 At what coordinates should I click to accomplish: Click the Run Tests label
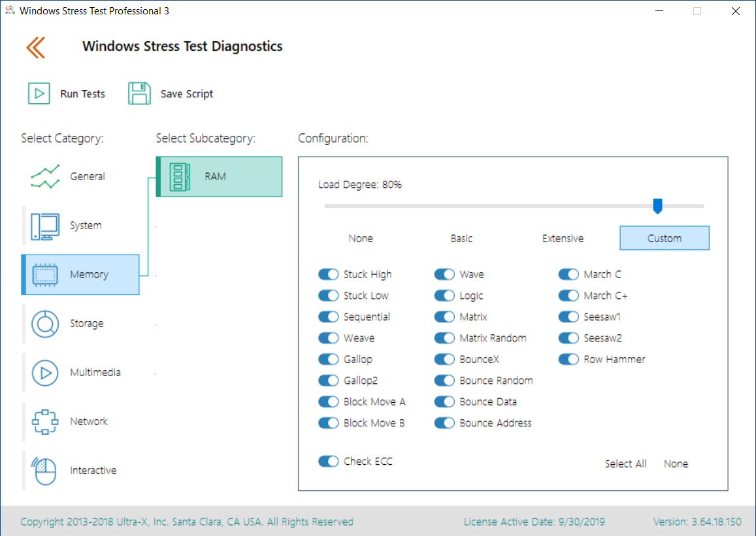[82, 94]
